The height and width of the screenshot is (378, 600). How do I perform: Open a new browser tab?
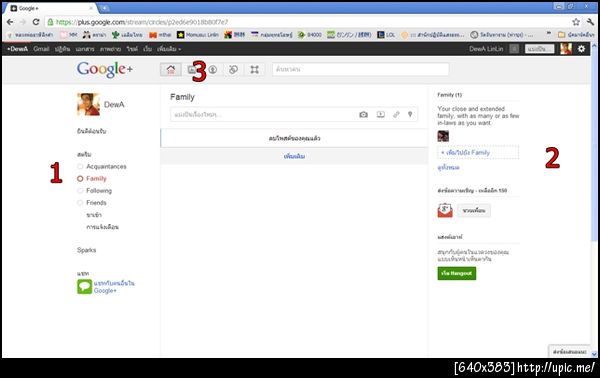104,8
